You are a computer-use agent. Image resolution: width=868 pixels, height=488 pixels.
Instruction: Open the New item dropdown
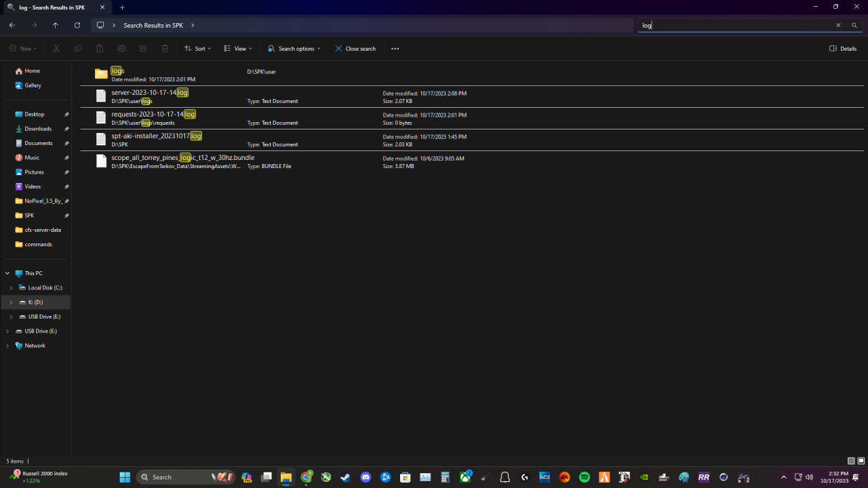click(23, 49)
